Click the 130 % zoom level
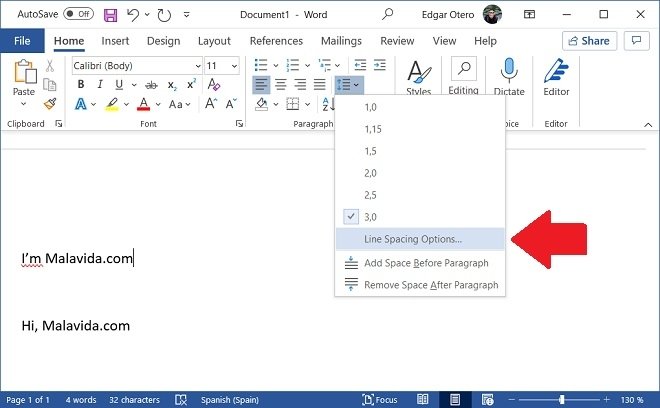The height and width of the screenshot is (408, 660). click(632, 400)
